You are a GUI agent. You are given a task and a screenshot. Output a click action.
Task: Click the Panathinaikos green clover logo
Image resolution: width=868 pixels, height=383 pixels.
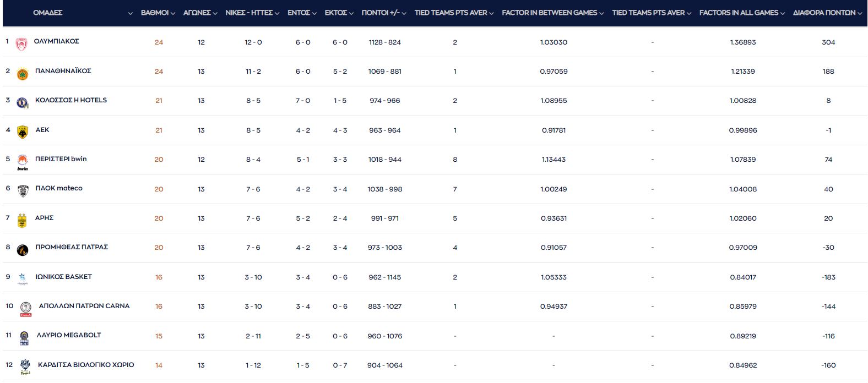coord(22,74)
